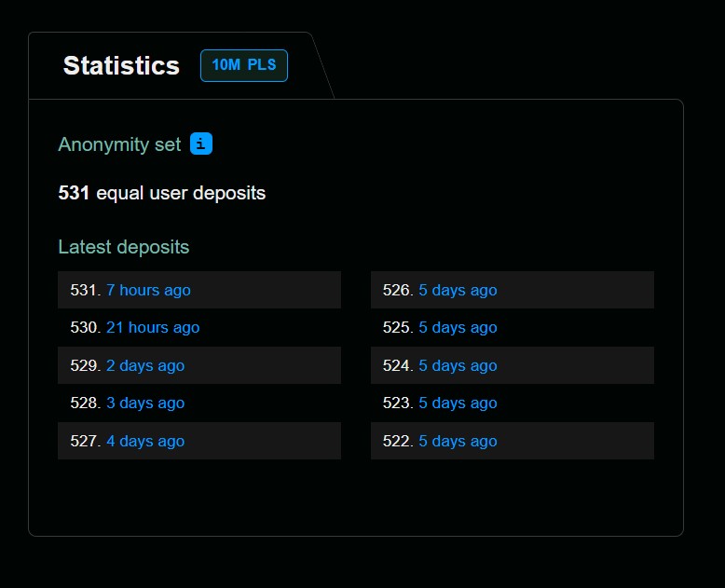The width and height of the screenshot is (725, 588).
Task: Click the deposit number 522 label
Action: click(x=398, y=441)
